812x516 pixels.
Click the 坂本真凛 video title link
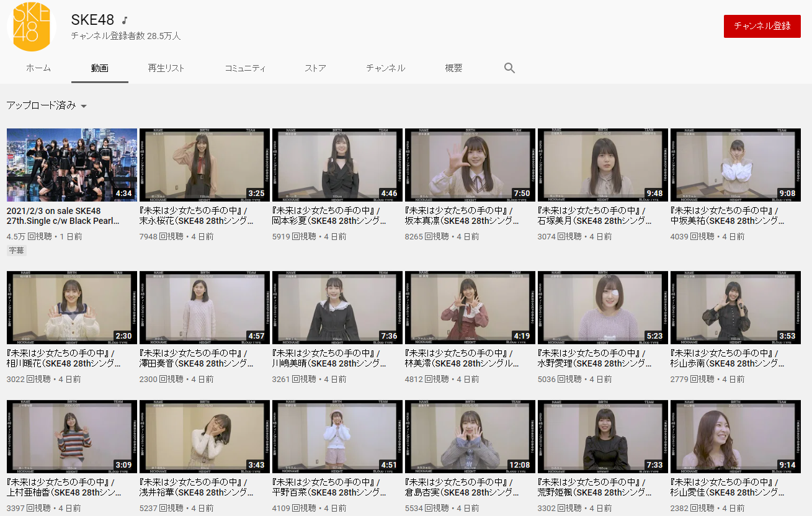pyautogui.click(x=463, y=216)
